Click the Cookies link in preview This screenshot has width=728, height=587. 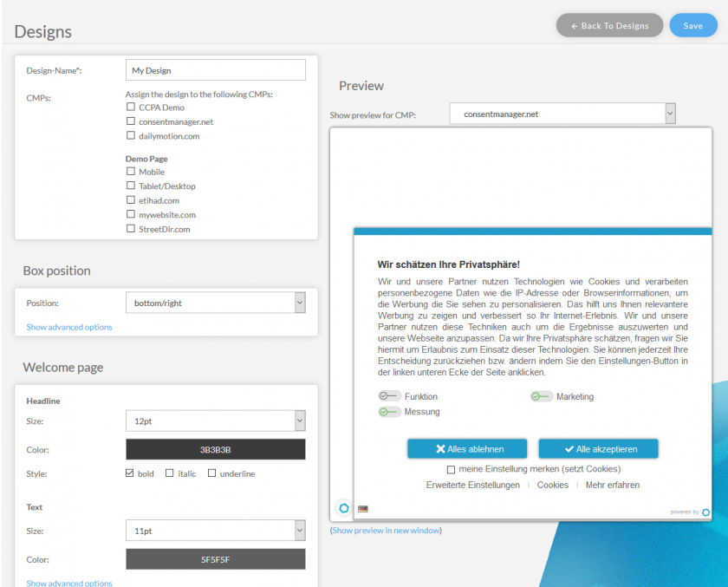pyautogui.click(x=553, y=485)
